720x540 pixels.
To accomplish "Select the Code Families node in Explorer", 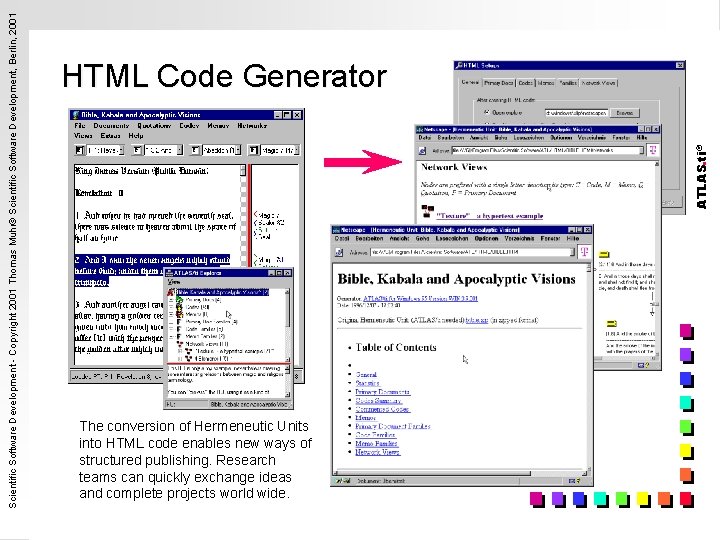I will click(204, 329).
